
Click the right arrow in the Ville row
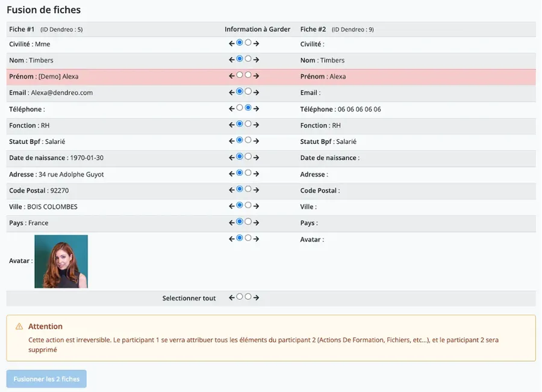(256, 207)
